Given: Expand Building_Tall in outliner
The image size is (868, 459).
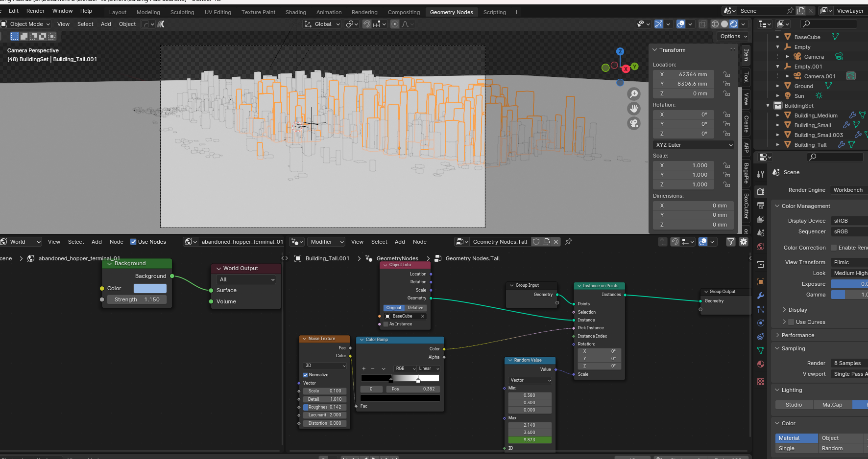Looking at the screenshot, I should (x=777, y=145).
